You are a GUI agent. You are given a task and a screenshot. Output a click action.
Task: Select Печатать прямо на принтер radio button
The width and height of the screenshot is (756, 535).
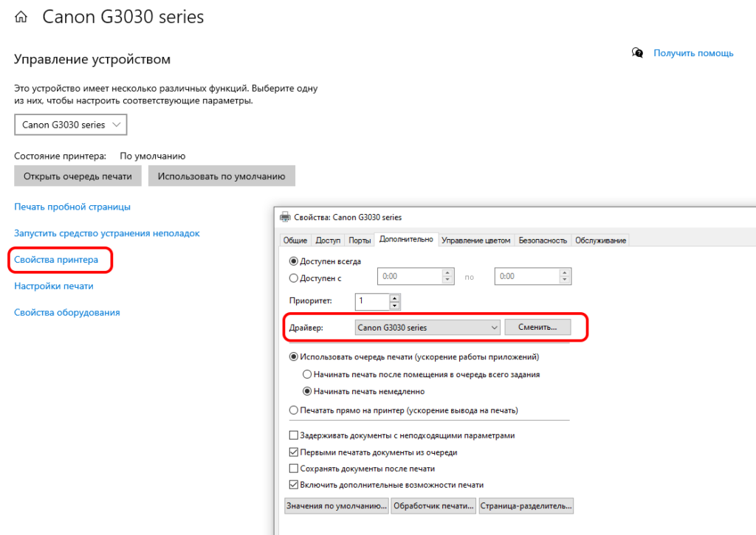tap(294, 410)
